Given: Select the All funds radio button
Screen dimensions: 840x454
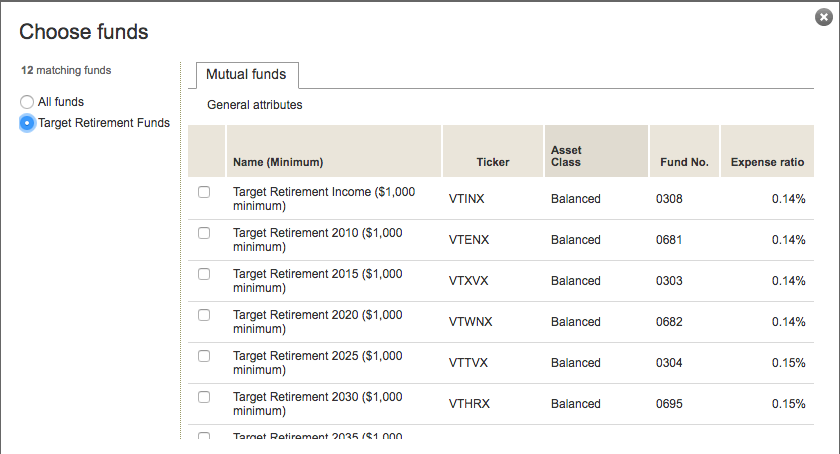Looking at the screenshot, I should pos(27,102).
